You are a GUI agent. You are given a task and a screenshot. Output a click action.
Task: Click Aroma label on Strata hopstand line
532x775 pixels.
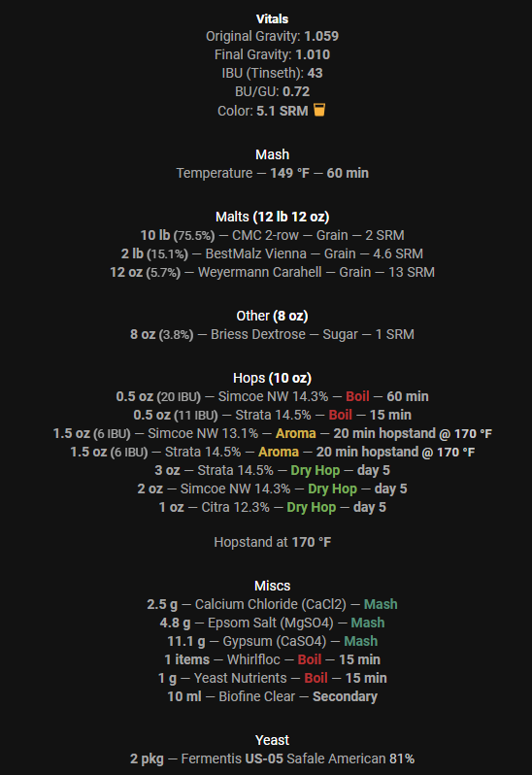[279, 452]
